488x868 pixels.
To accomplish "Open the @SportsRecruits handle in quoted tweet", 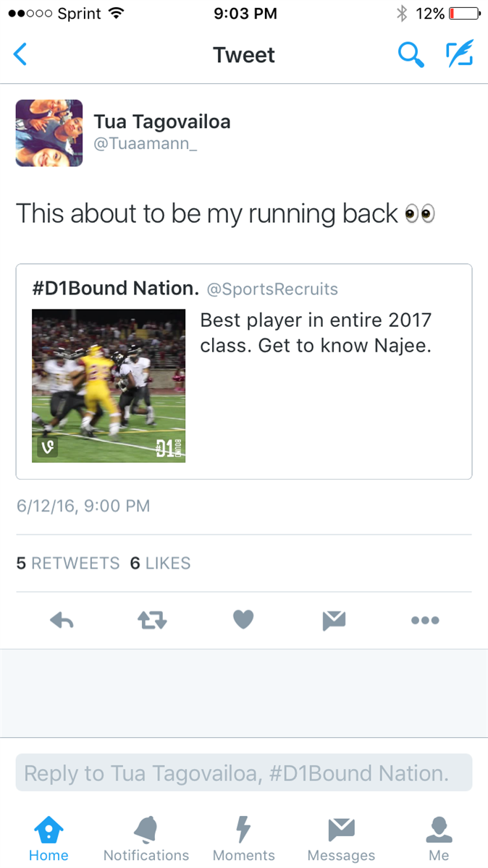I will pyautogui.click(x=272, y=289).
